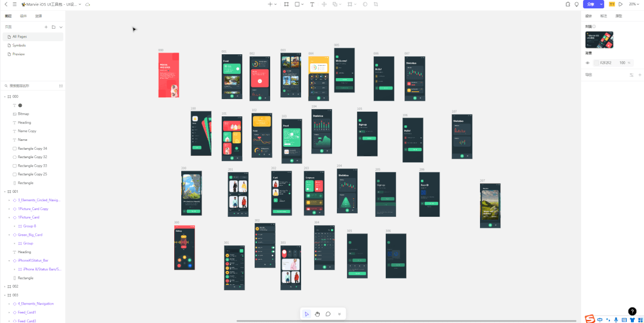
Task: Click the cover info icon
Action: pos(594,26)
